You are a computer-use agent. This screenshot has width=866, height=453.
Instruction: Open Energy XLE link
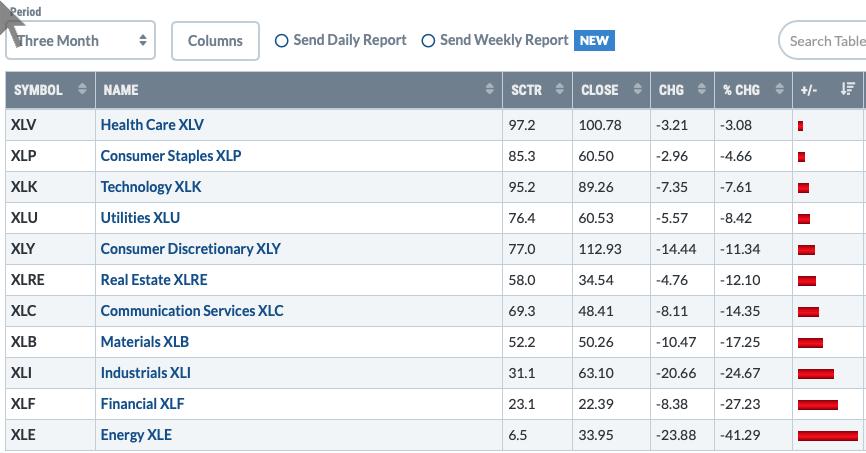pyautogui.click(x=136, y=434)
